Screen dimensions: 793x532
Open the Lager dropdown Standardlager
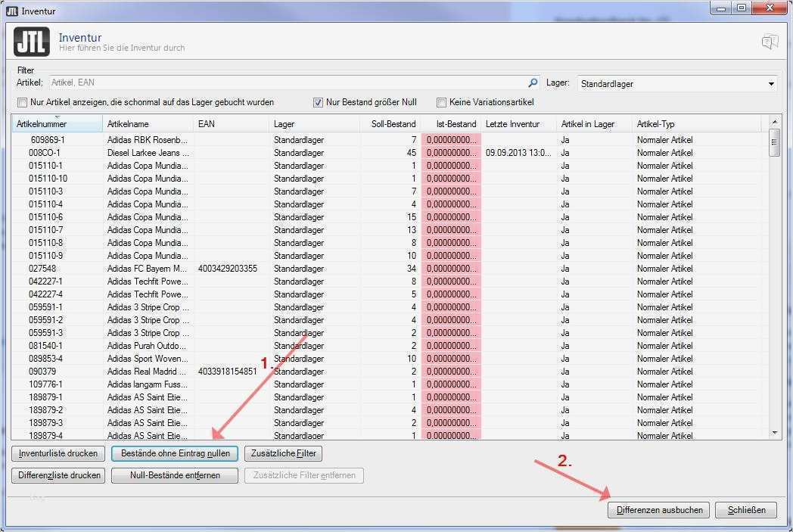(x=676, y=84)
